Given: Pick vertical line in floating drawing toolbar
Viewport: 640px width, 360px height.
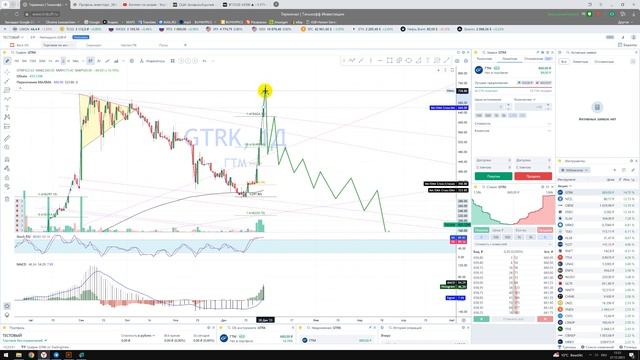Looking at the screenshot, I should click(371, 60).
